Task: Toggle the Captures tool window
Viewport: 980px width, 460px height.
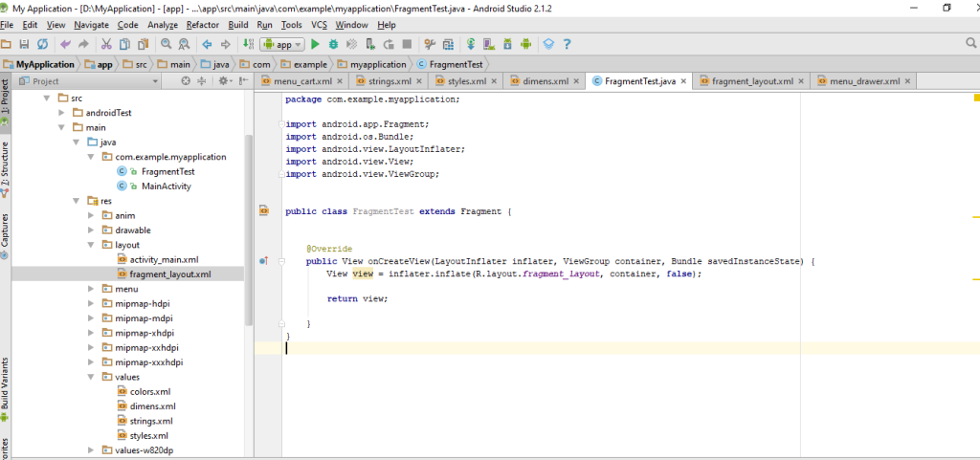Action: [x=5, y=236]
